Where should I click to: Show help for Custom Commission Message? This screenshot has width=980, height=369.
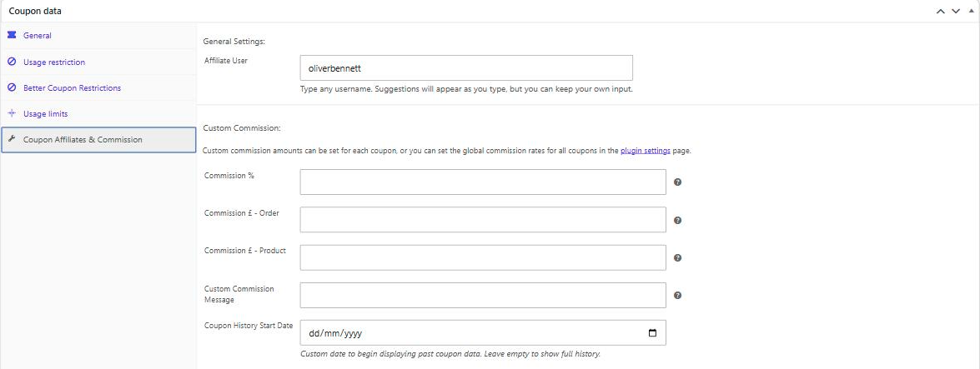point(677,296)
